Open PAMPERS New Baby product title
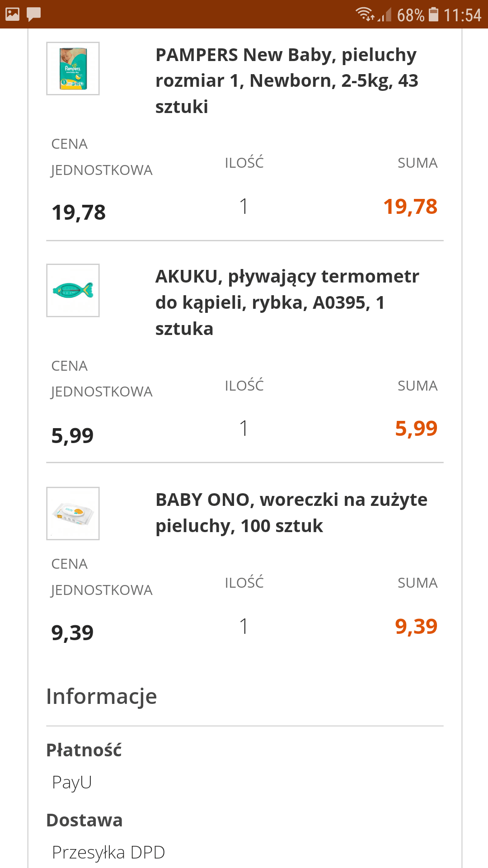Screen dimensions: 488x868 [x=286, y=81]
